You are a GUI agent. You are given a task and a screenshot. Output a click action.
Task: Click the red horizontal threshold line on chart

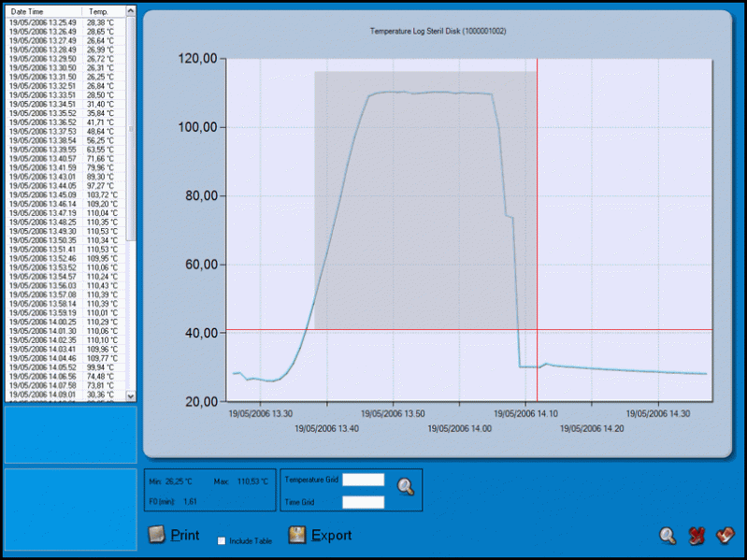pos(421,329)
